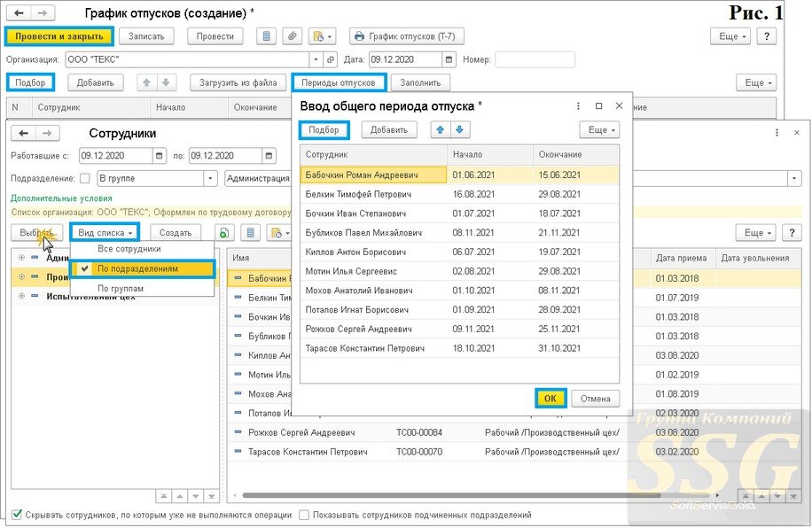
Task: Click the Дата приема column header
Action: [x=681, y=258]
